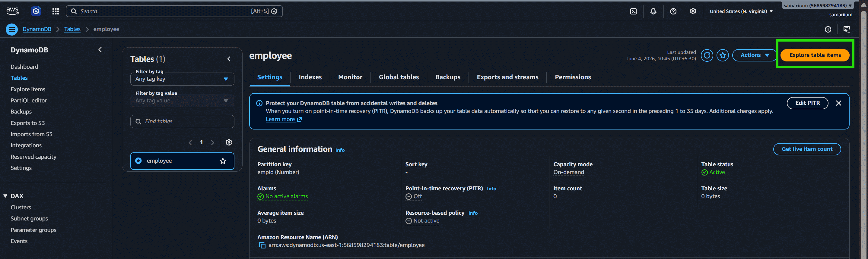868x259 pixels.
Task: Open DAX Parameter groups in sidebar
Action: point(33,230)
